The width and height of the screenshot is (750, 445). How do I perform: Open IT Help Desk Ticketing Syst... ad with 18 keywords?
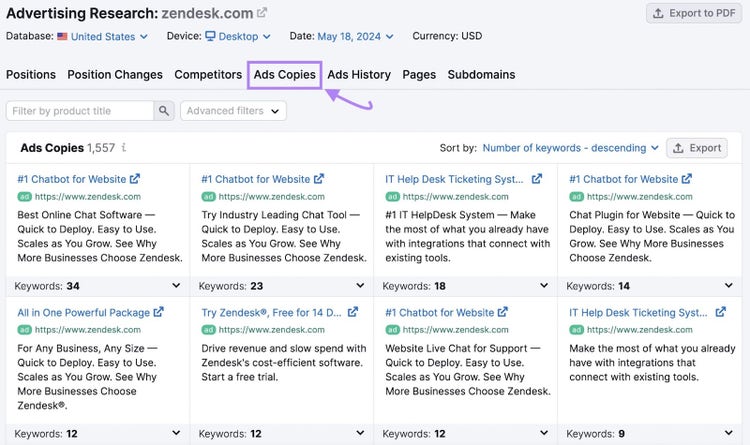pos(454,179)
